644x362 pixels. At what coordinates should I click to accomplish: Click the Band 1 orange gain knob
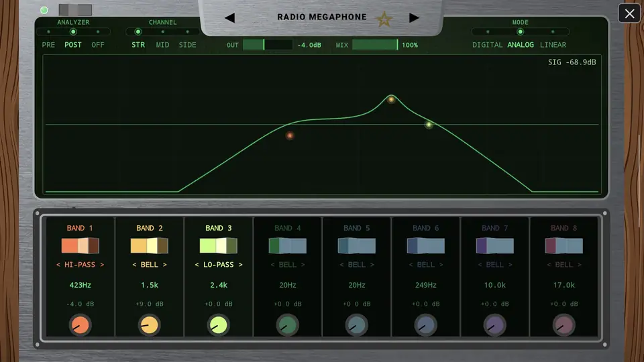(80, 324)
